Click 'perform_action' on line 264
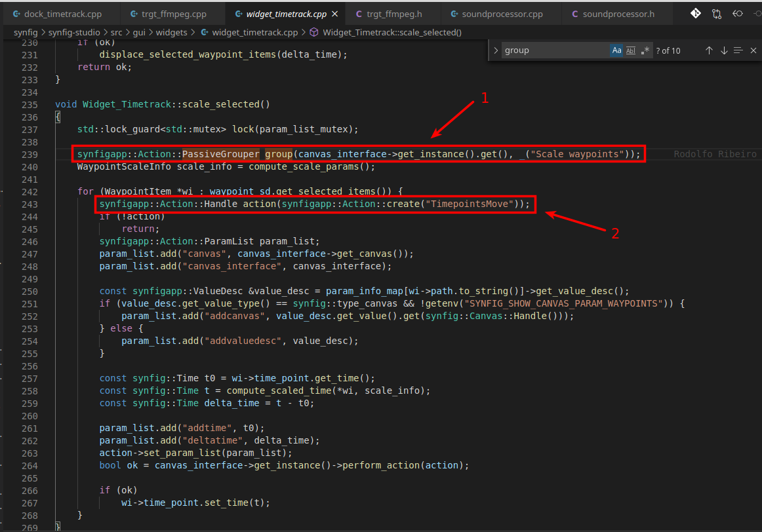This screenshot has height=532, width=762. [x=381, y=465]
